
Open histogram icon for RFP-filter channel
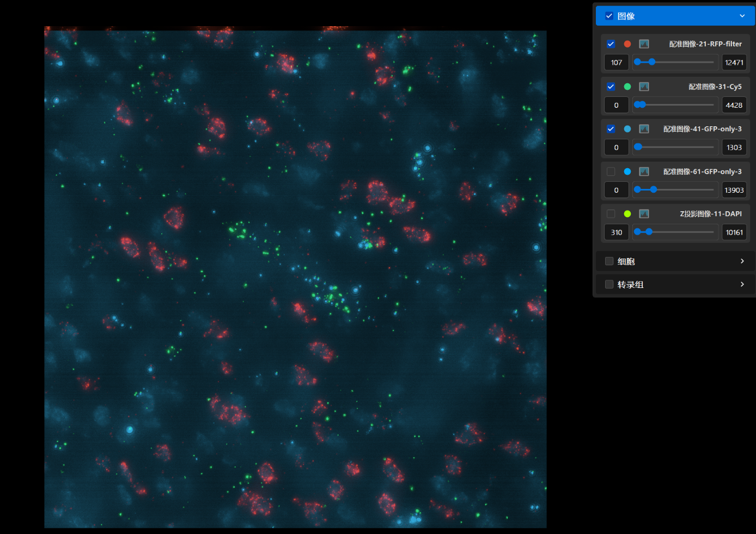pyautogui.click(x=644, y=44)
